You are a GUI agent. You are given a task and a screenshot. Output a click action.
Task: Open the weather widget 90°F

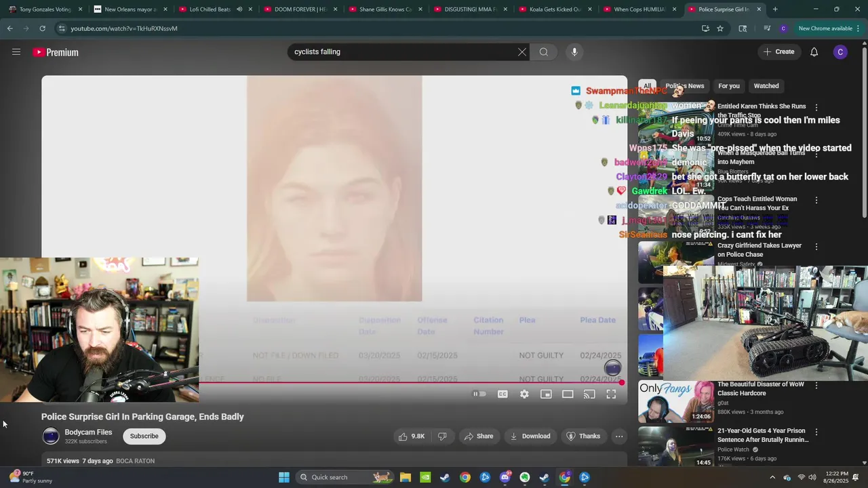(31, 477)
